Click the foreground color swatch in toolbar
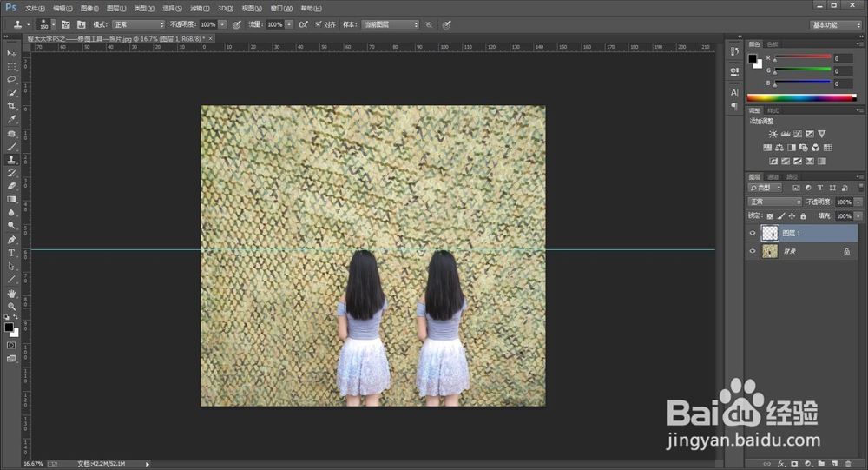Screen dimensions: 868x470 [9, 328]
